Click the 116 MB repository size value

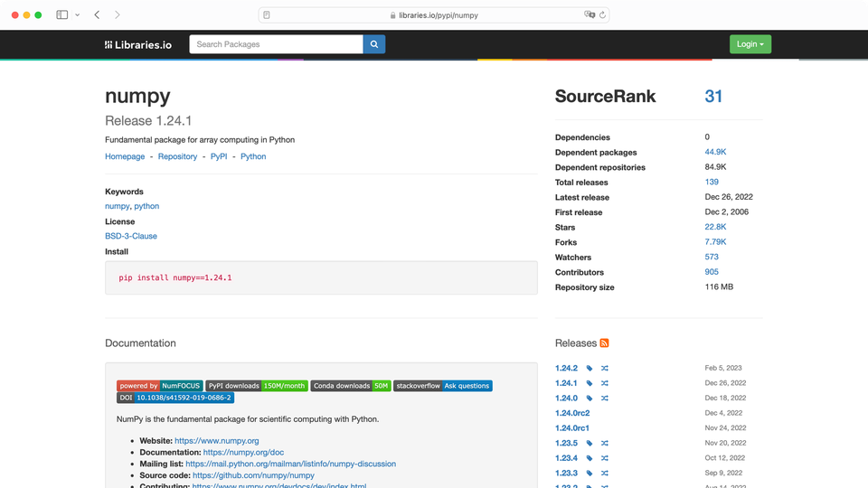pos(719,286)
